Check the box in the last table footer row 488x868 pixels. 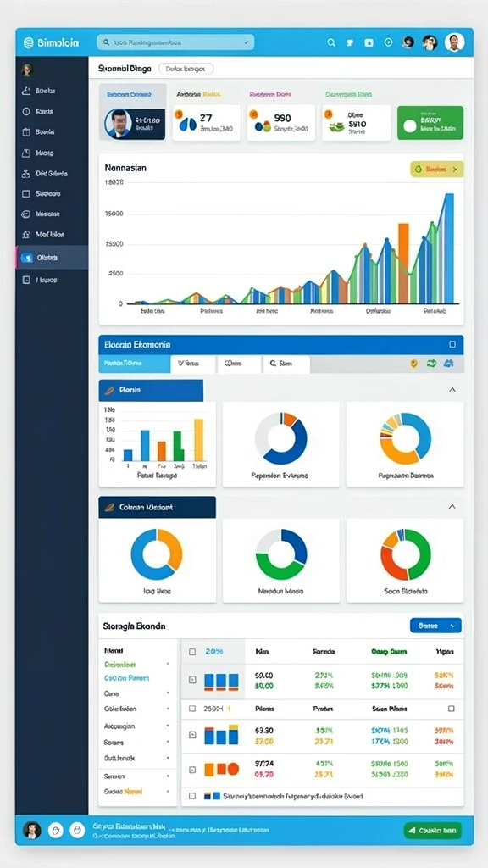tap(192, 796)
